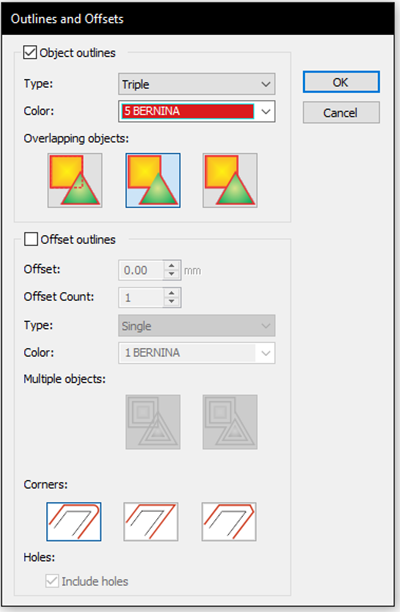Screen dimensions: 400x612
Task: Toggle the Include holes checkbox
Action: [52, 581]
